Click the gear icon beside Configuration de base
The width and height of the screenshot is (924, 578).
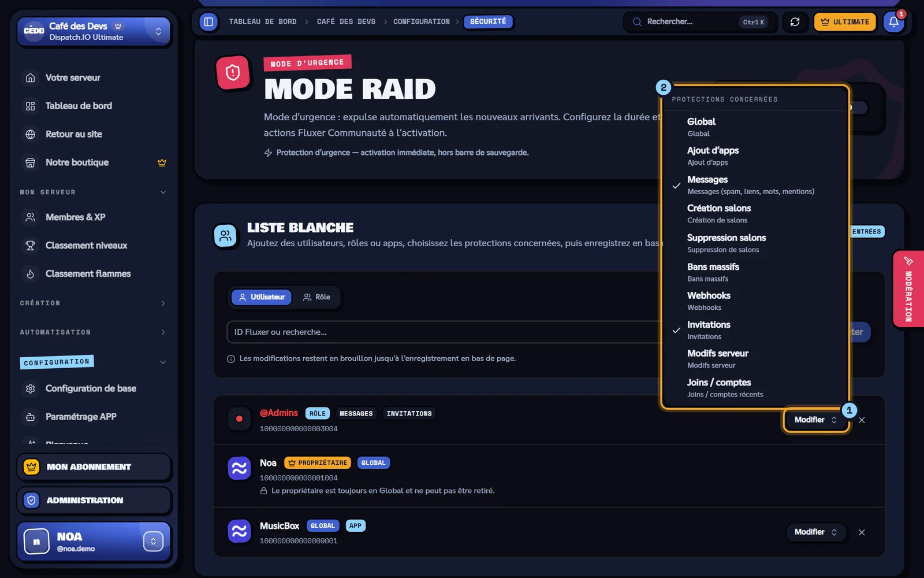pos(31,388)
